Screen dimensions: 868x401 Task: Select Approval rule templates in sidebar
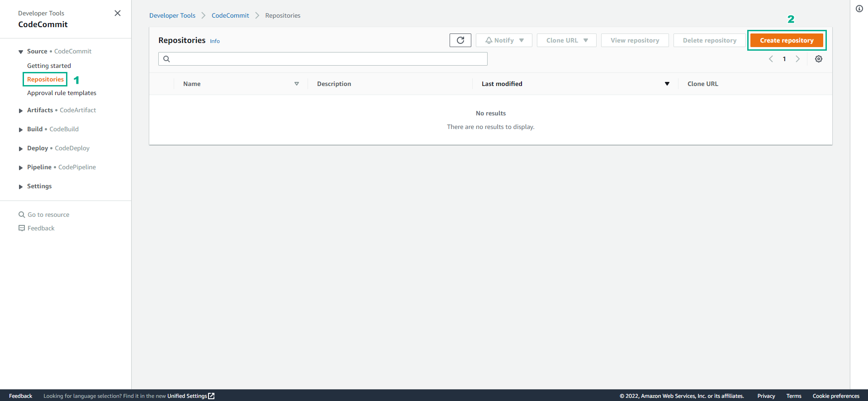click(62, 93)
